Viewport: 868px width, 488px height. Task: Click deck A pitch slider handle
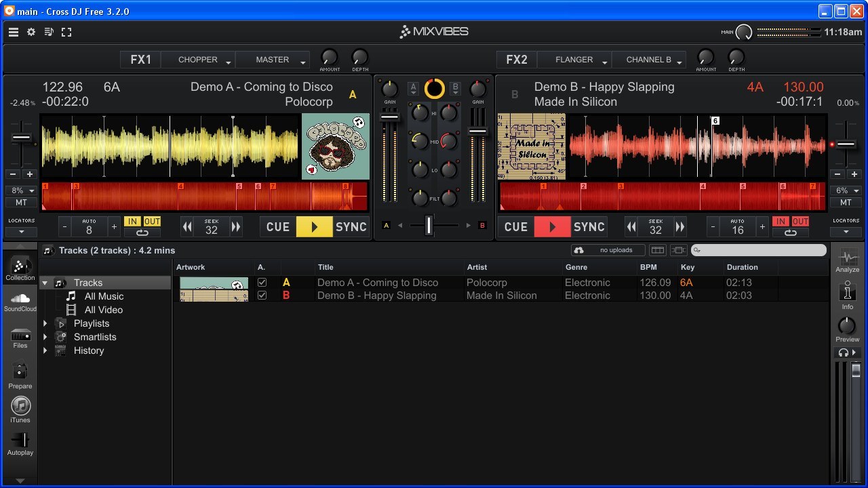(22, 138)
